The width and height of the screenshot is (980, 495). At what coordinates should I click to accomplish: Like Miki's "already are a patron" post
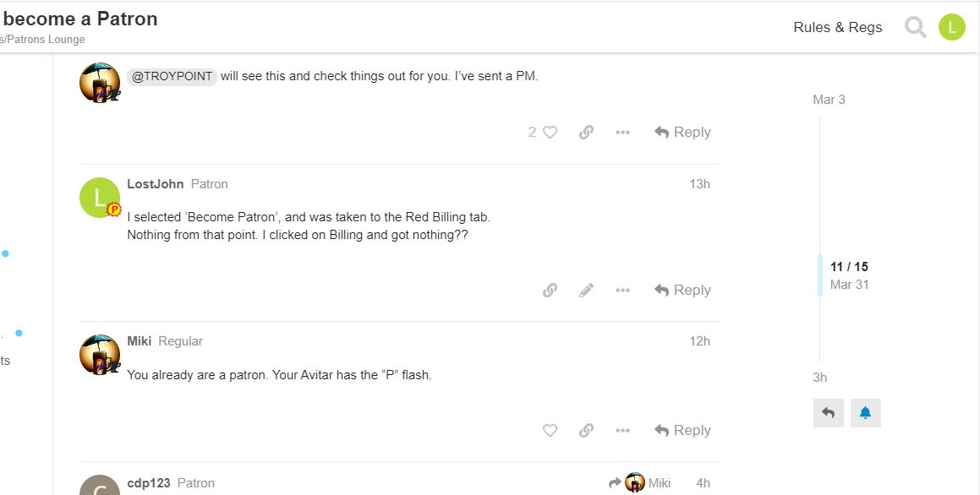click(550, 431)
